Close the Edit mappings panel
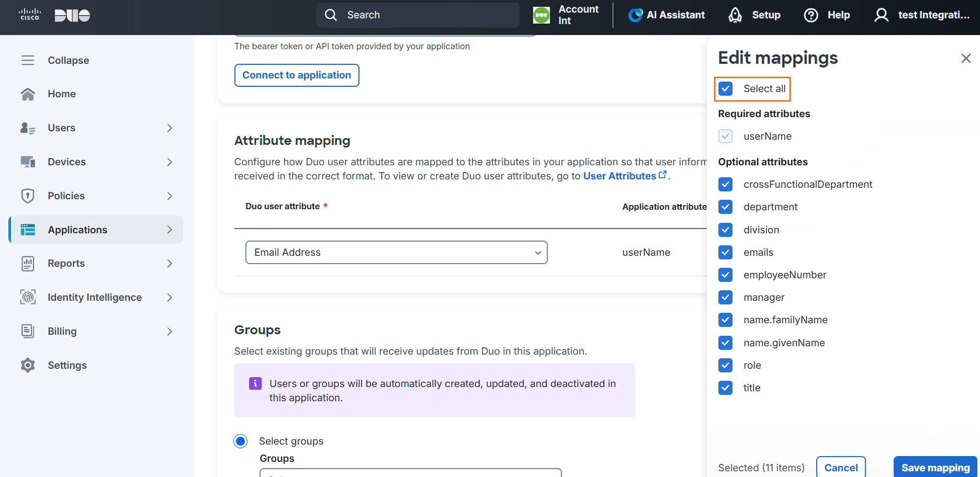980x477 pixels. pyautogui.click(x=966, y=58)
